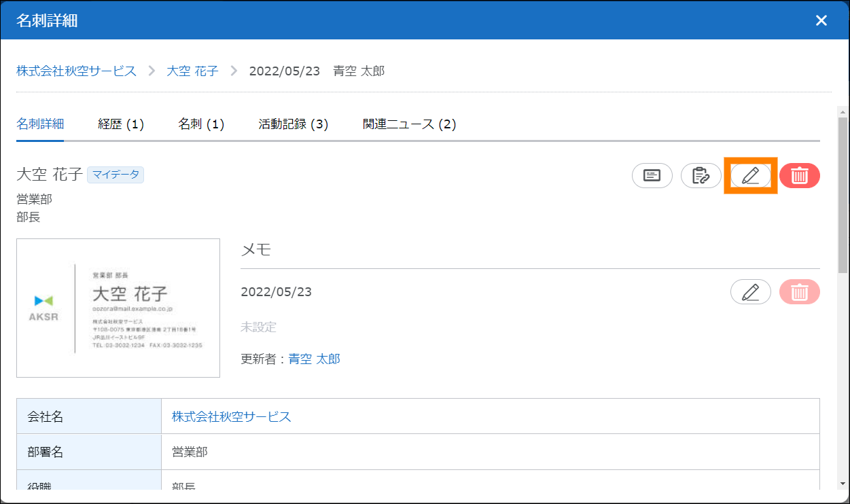Select the 活動記録 (3) tab
850x504 pixels.
pyautogui.click(x=293, y=124)
